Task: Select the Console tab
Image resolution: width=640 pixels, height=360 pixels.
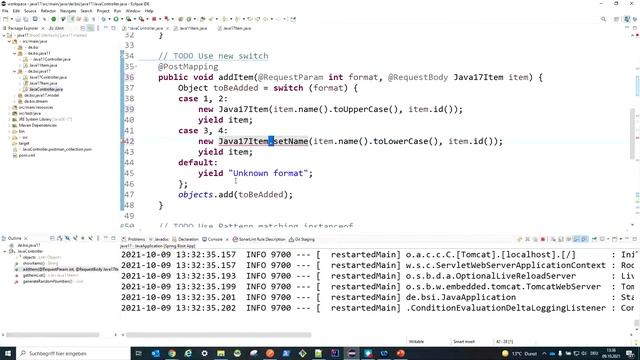Action: click(x=213, y=239)
